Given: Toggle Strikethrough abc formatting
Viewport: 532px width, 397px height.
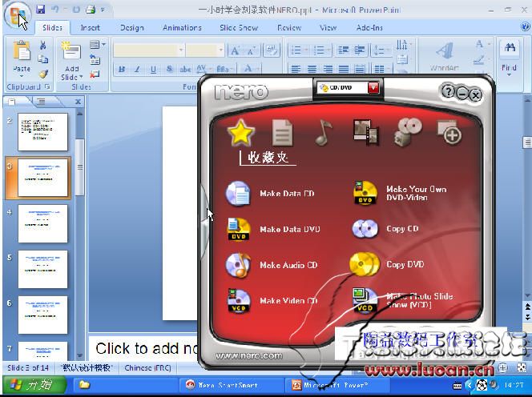Looking at the screenshot, I should (x=185, y=70).
